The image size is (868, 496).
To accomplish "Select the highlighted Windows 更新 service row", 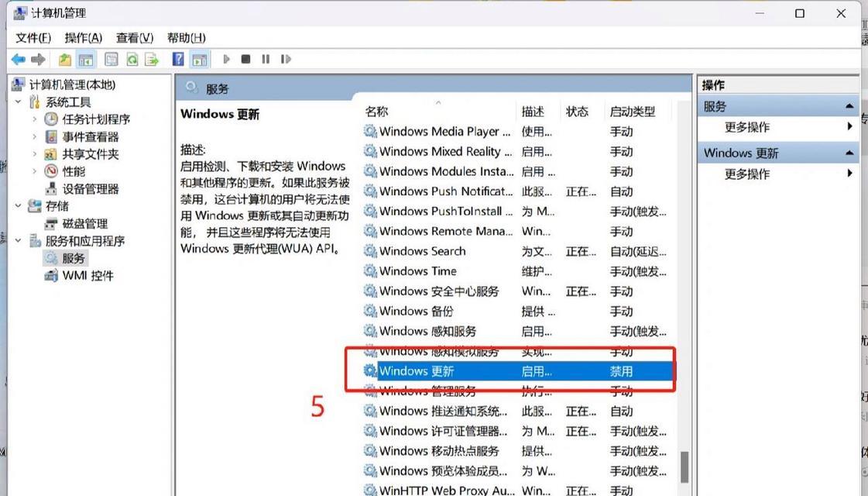I will click(x=517, y=370).
